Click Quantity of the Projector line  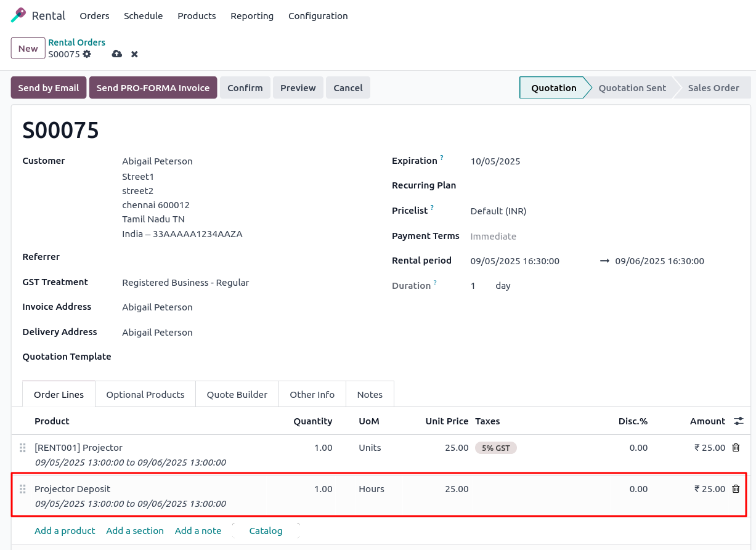pos(323,448)
